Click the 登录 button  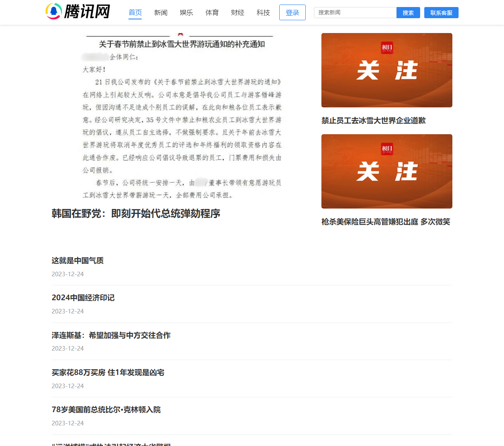(292, 12)
